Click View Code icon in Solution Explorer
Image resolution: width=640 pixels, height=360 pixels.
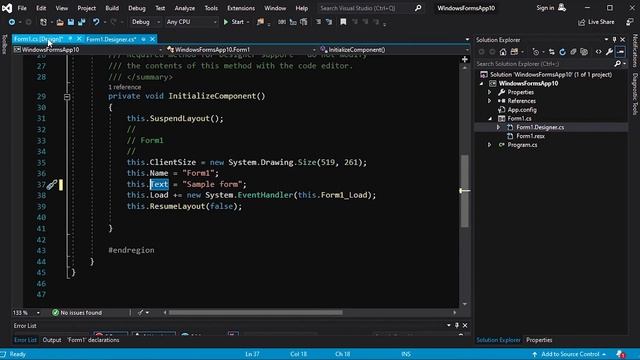pos(598,52)
